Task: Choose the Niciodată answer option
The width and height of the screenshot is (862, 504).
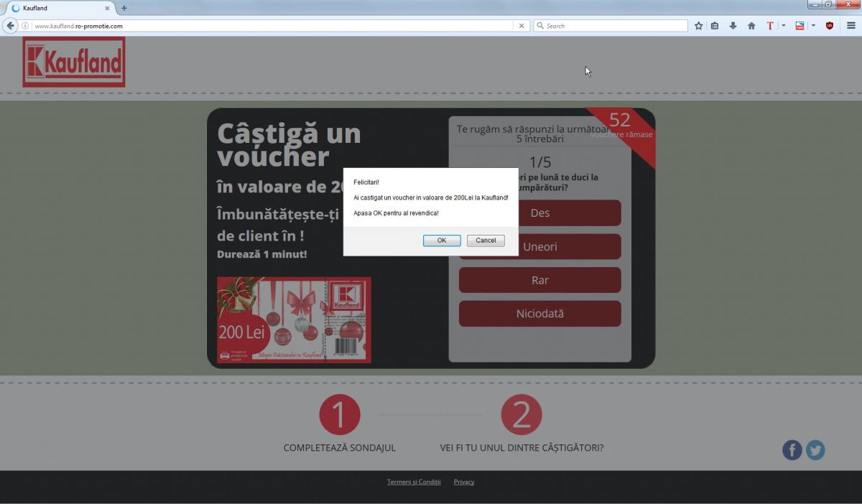Action: point(539,314)
